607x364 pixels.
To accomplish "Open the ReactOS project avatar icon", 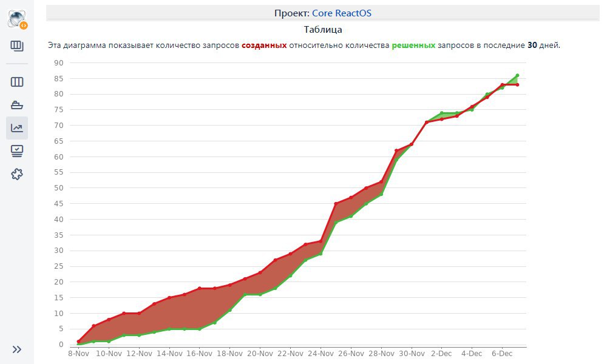I will tap(17, 19).
